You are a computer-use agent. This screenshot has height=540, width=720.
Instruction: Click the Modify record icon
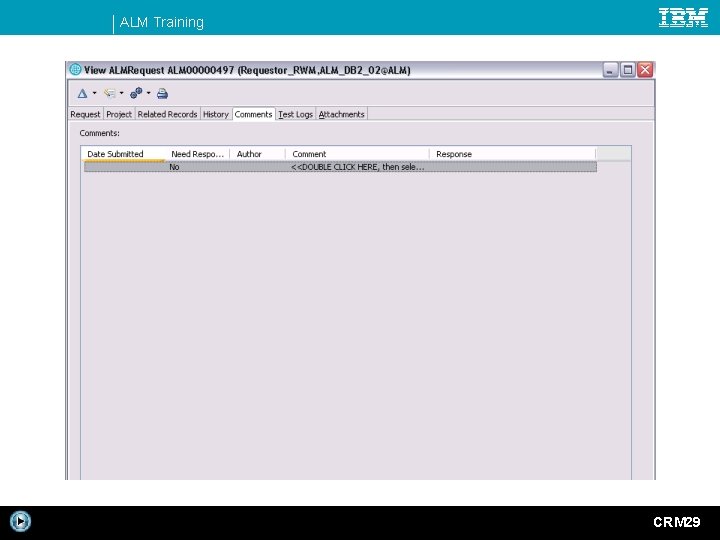(x=109, y=94)
